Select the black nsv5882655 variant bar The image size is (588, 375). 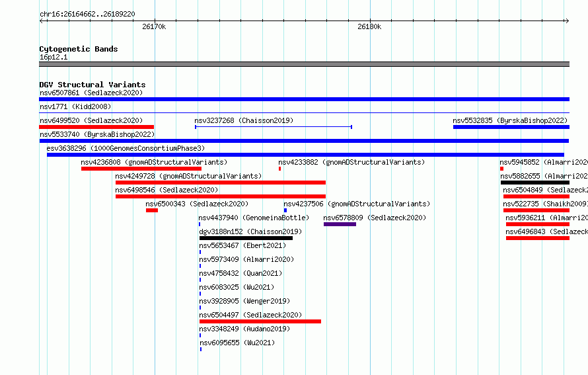[535, 183]
